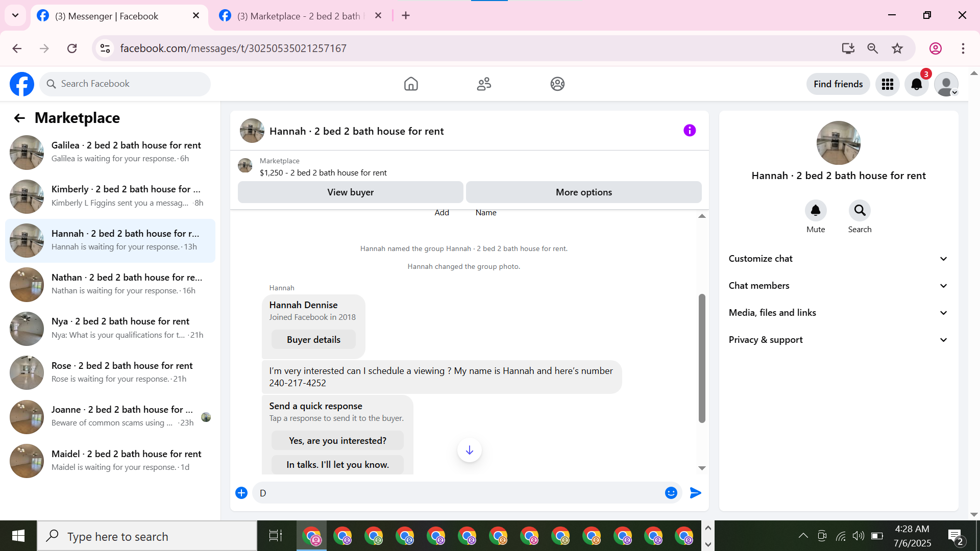Viewport: 980px width, 551px height.
Task: Open Nya's conversation
Action: 110,329
